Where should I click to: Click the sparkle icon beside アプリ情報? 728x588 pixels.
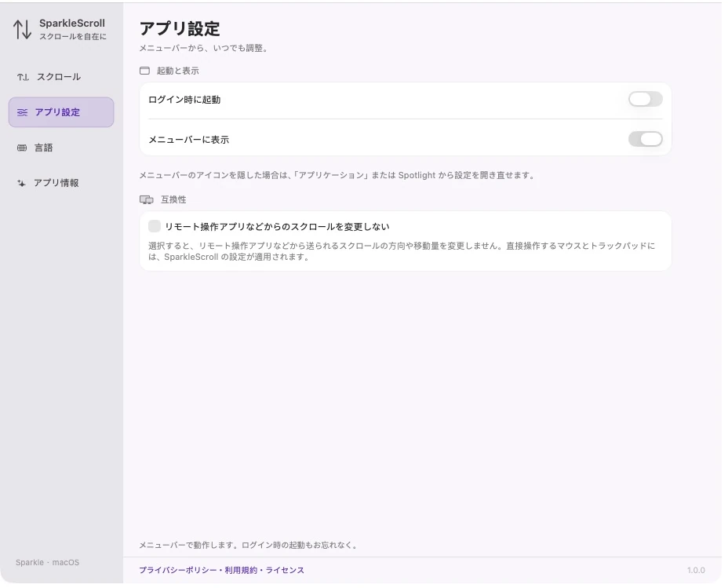point(21,184)
